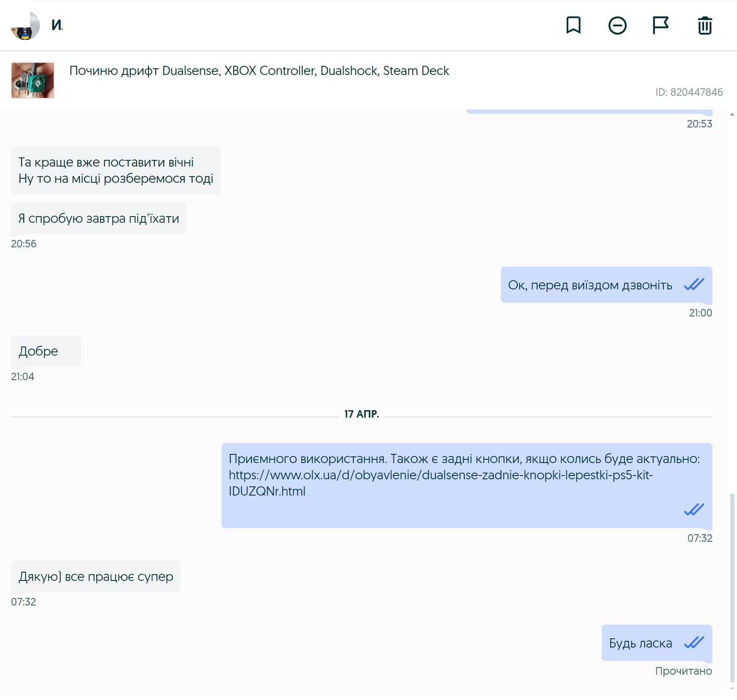Click the '17 АПР.' date separator
The image size is (737, 700).
pos(361,414)
